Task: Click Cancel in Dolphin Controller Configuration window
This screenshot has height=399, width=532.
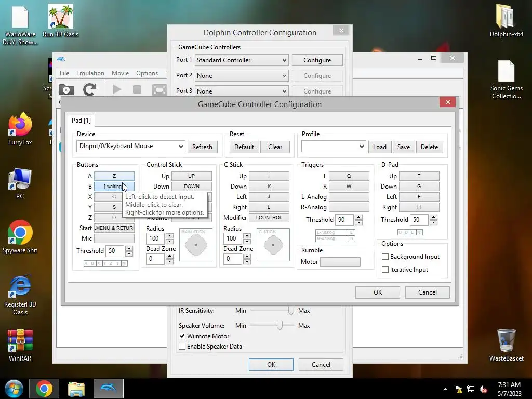Action: click(x=321, y=364)
